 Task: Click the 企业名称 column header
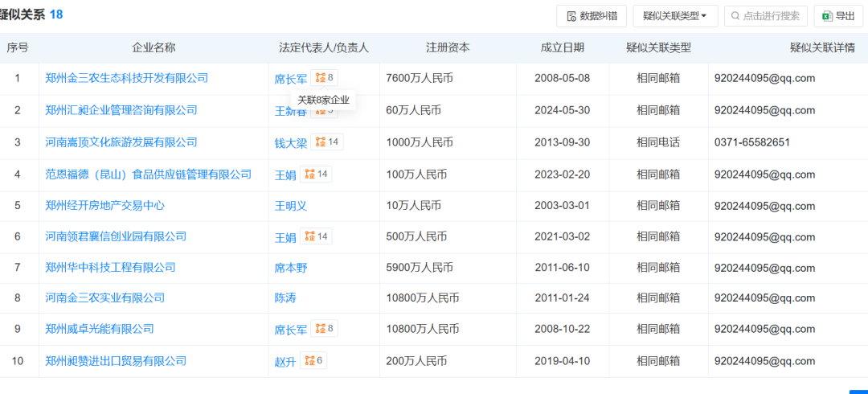click(154, 47)
